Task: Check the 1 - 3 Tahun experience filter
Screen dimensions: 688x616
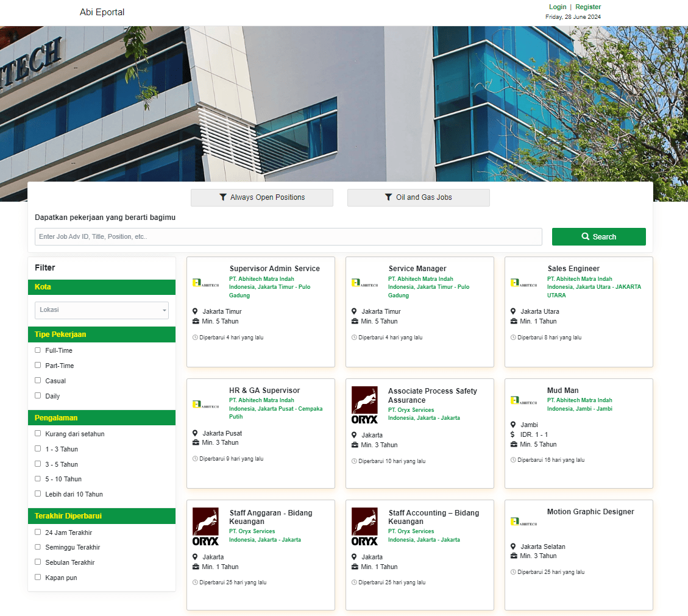Action: (38, 449)
